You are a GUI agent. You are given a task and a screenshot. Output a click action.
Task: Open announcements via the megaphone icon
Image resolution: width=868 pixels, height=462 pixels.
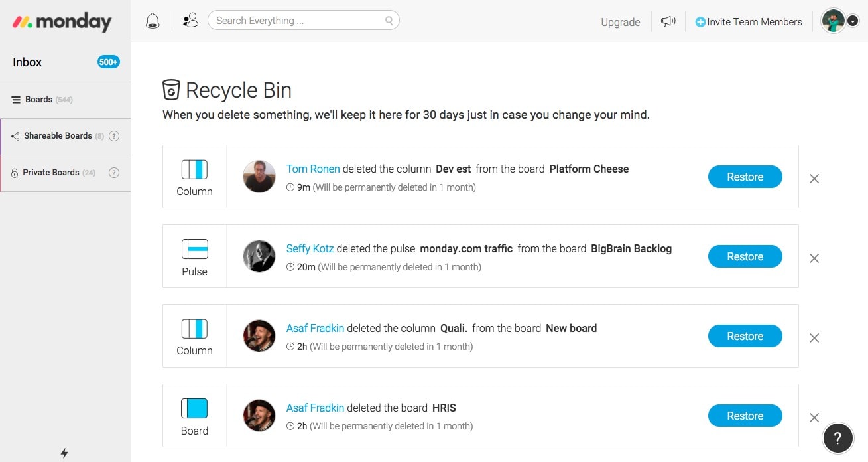pyautogui.click(x=668, y=21)
